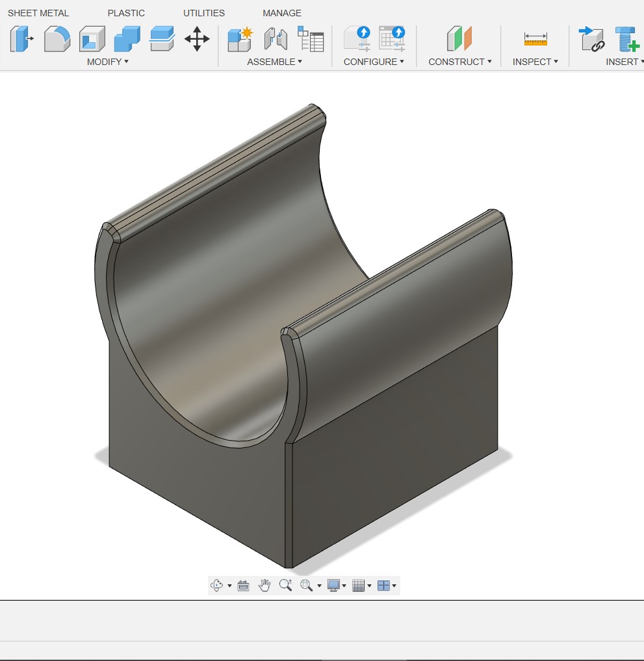This screenshot has width=644, height=661.
Task: Activate the Orbit navigation tool
Action: pyautogui.click(x=216, y=586)
